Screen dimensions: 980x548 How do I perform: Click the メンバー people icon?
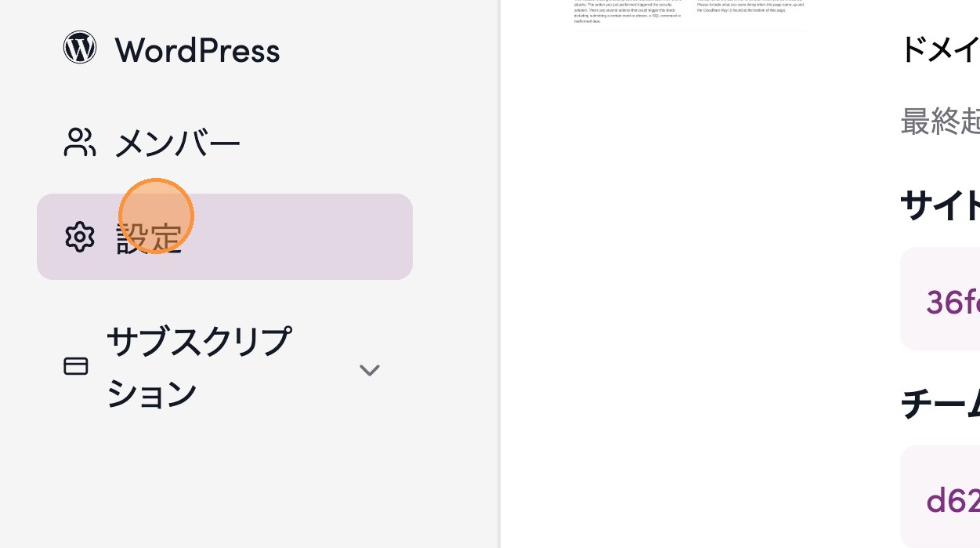pos(79,143)
